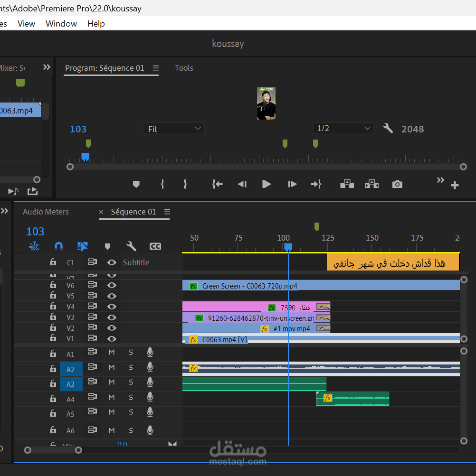
Task: Expand hidden panels next to Mixer
Action: point(47,67)
